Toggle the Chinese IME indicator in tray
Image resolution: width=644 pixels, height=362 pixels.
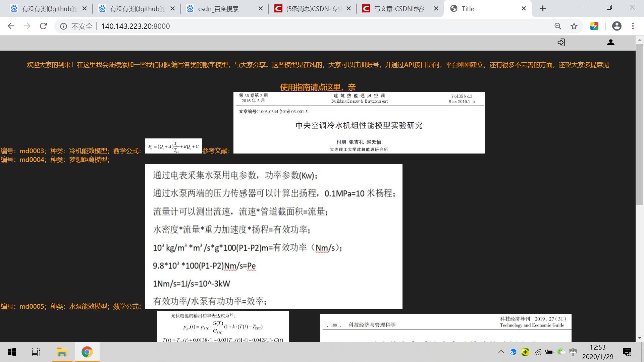573,352
